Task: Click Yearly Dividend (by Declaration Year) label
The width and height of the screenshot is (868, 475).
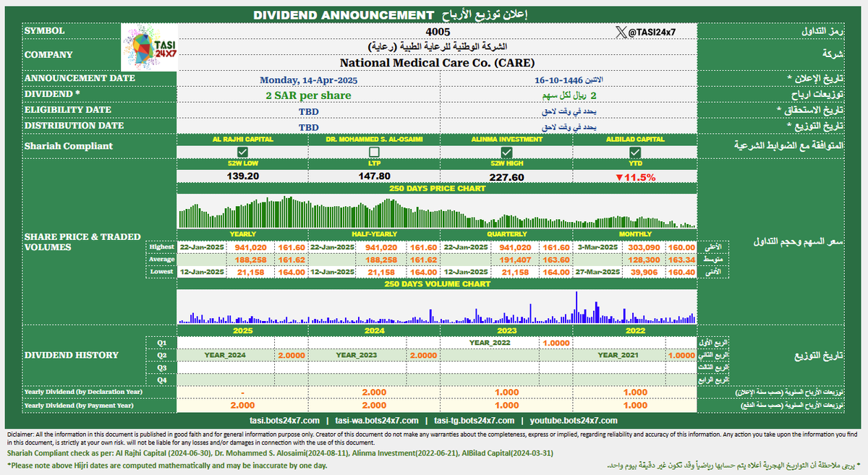Action: pyautogui.click(x=83, y=392)
